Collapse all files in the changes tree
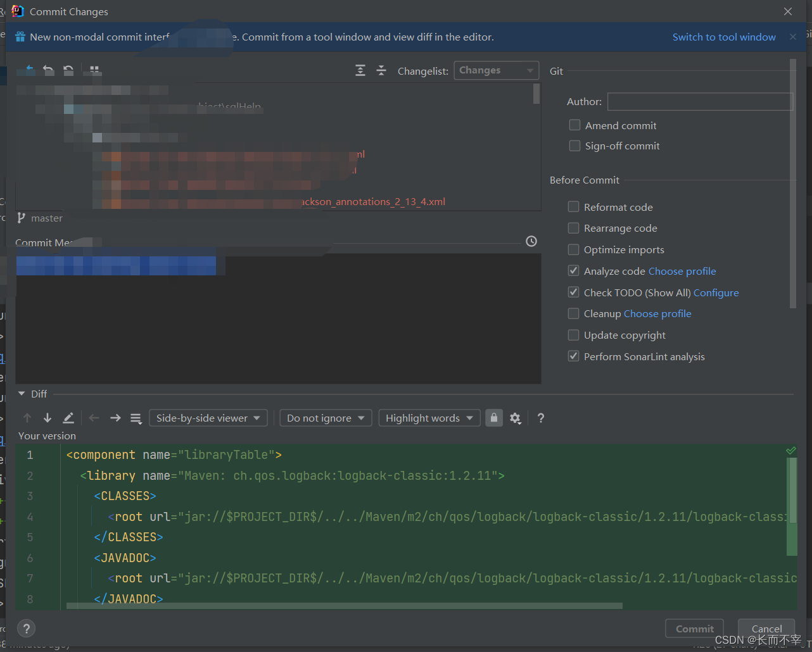Image resolution: width=812 pixels, height=652 pixels. tap(381, 70)
